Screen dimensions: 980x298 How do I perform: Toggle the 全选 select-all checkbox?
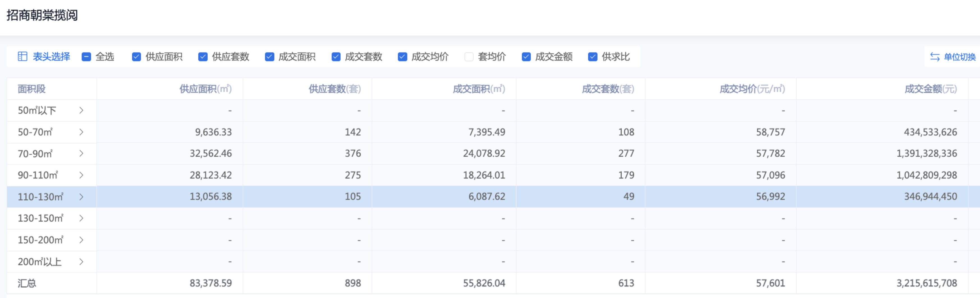click(x=86, y=57)
